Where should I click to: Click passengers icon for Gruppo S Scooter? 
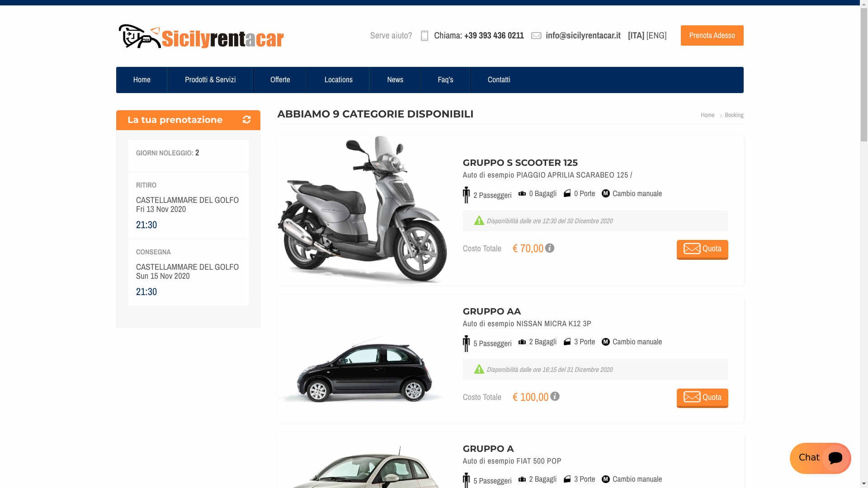pos(467,195)
